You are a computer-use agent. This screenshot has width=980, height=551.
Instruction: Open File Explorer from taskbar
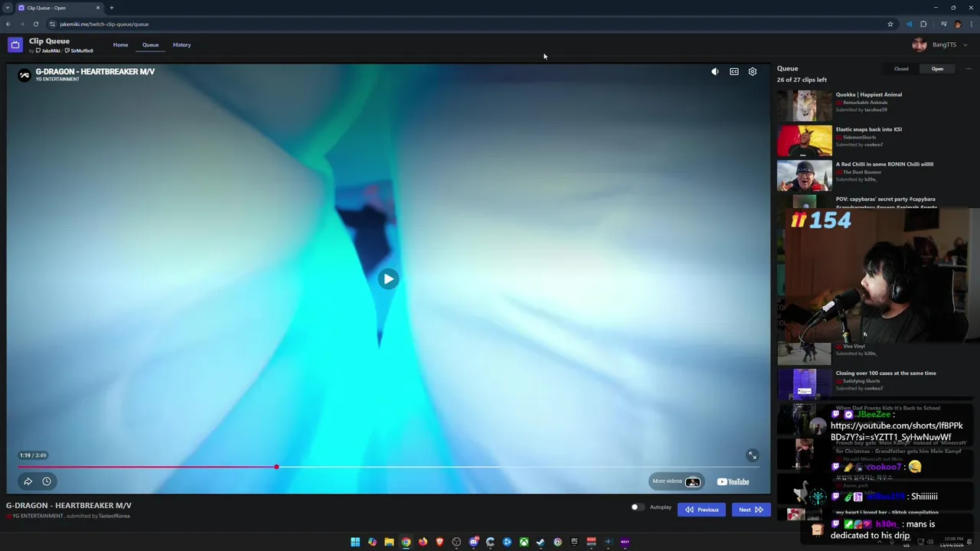click(389, 542)
